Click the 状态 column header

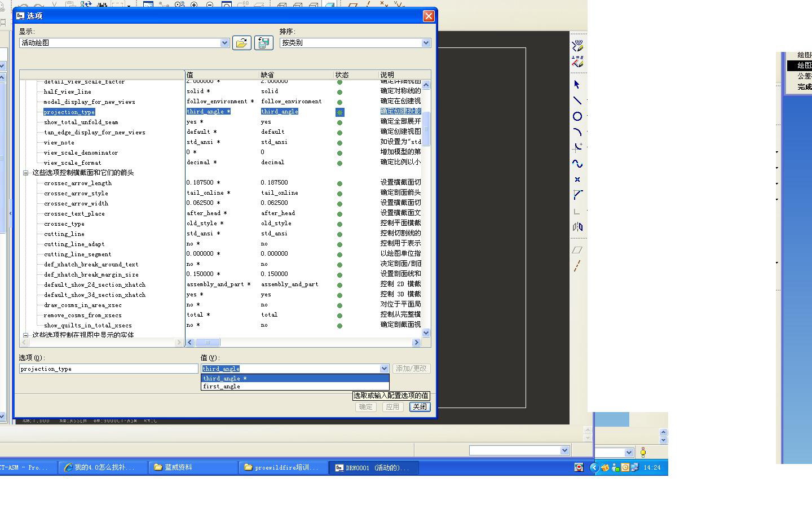point(356,75)
